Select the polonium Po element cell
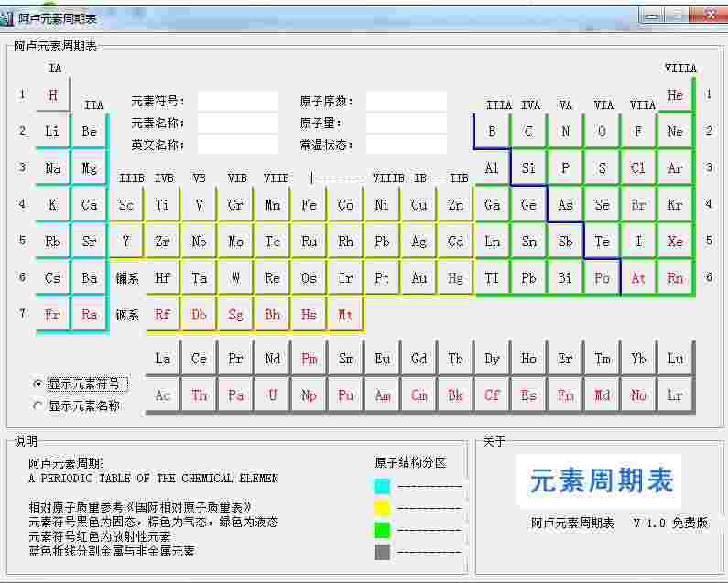Image resolution: width=728 pixels, height=583 pixels. (603, 278)
